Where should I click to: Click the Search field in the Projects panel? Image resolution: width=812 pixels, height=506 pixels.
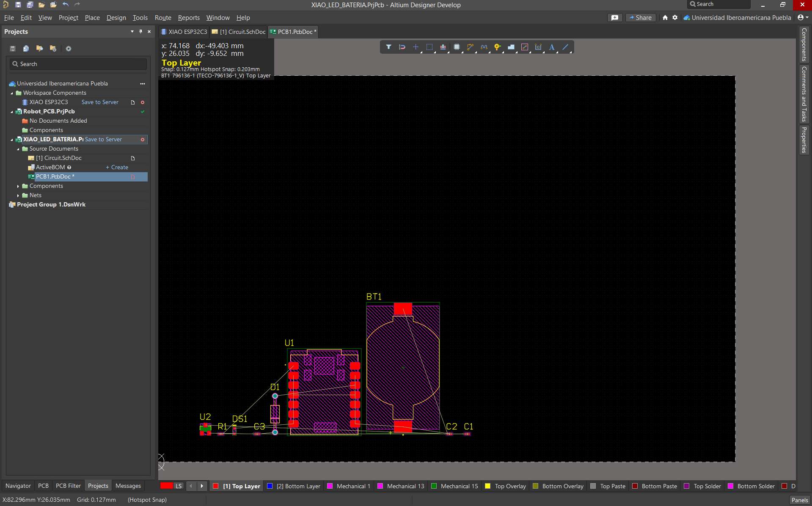[x=78, y=64]
